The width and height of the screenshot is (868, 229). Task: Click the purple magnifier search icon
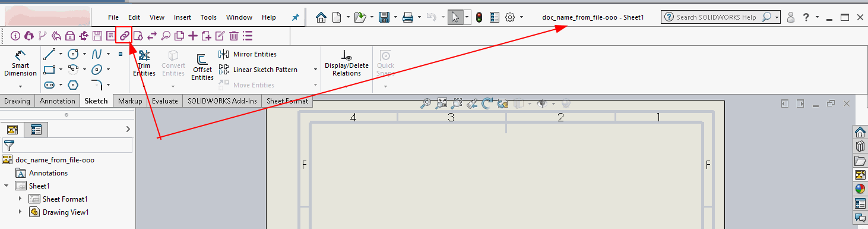(x=166, y=36)
